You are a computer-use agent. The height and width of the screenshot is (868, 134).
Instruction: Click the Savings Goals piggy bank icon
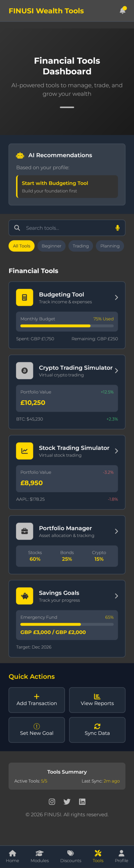24,596
